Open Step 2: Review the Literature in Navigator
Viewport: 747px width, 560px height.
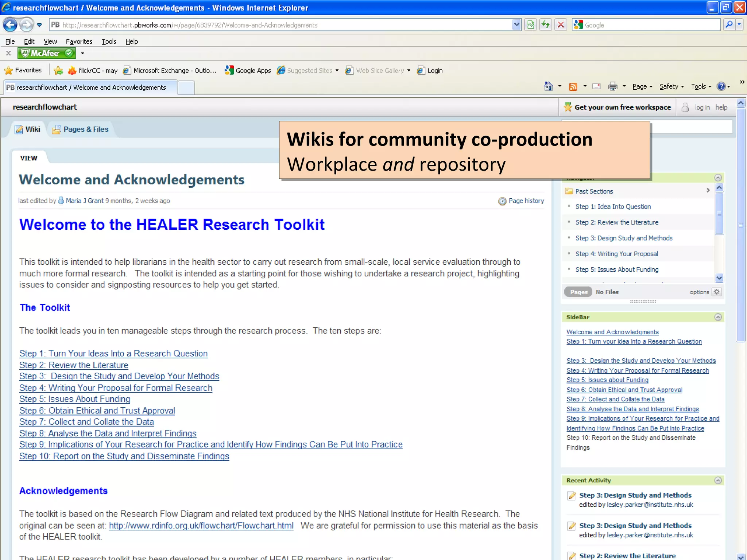617,222
